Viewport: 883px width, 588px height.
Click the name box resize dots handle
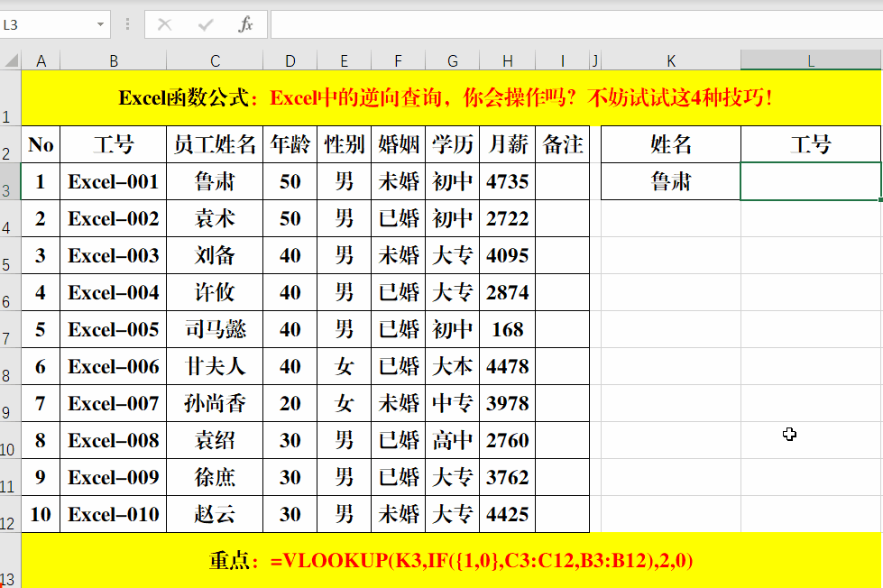128,24
